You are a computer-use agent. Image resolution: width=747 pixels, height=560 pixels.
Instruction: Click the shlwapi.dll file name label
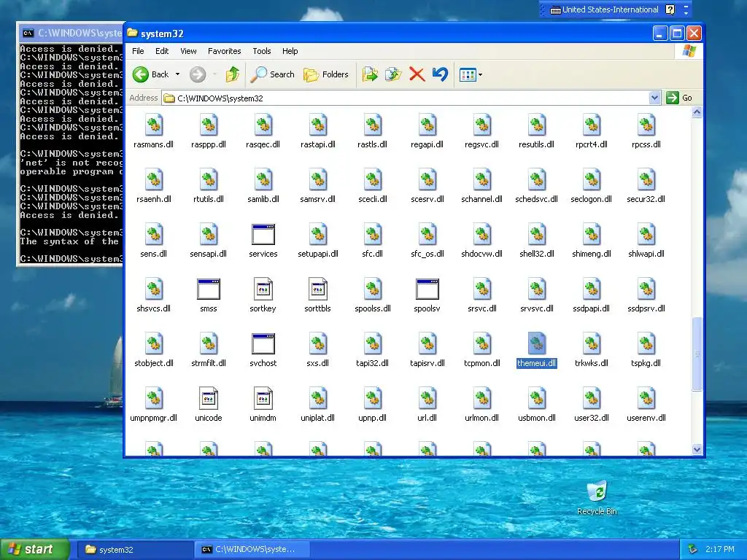pyautogui.click(x=646, y=254)
